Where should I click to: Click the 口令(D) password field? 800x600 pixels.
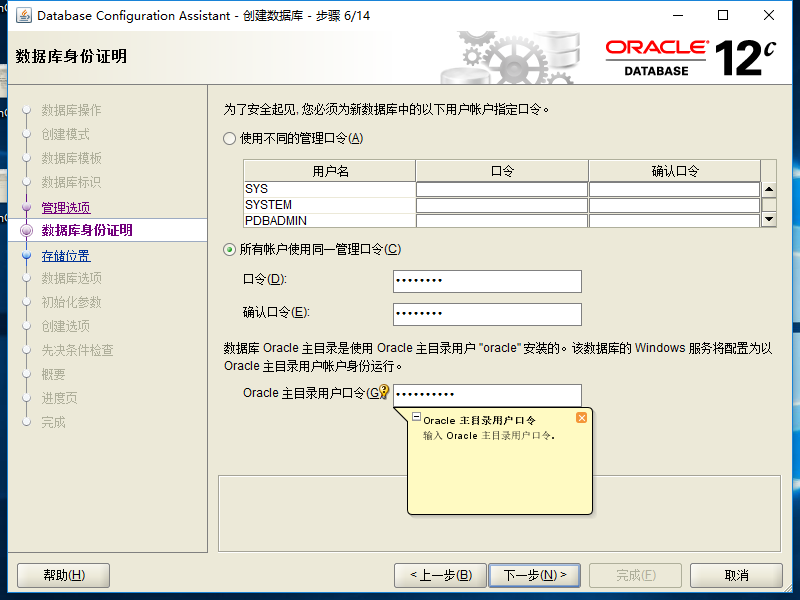[487, 281]
